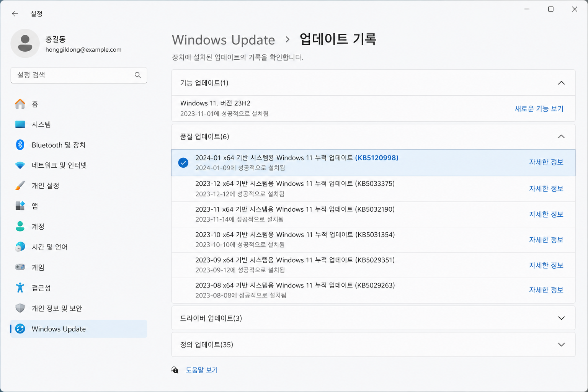Screen dimensions: 588x392
Task: Go to 네트워크 및 인터넷 settings
Action: coord(79,165)
